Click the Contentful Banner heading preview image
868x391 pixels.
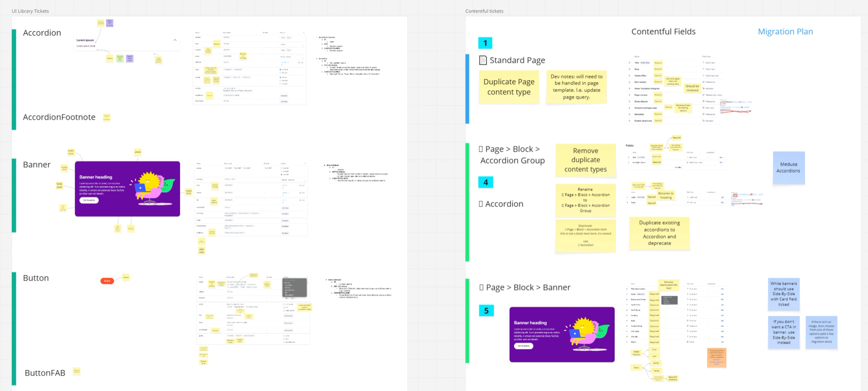point(562,335)
